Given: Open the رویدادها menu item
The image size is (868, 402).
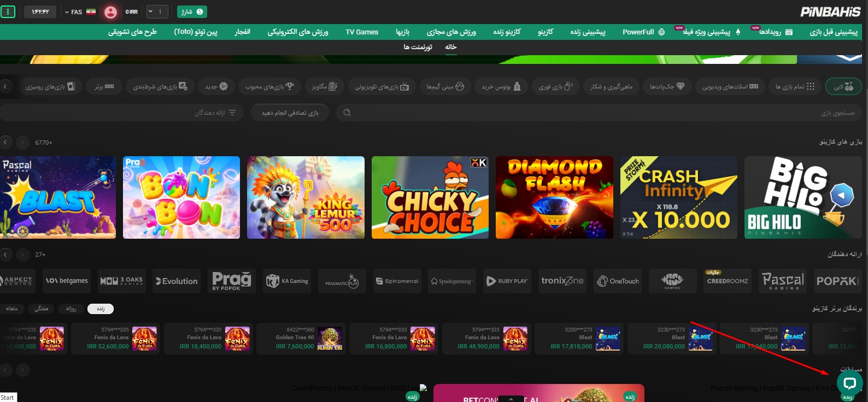Looking at the screenshot, I should [x=776, y=32].
